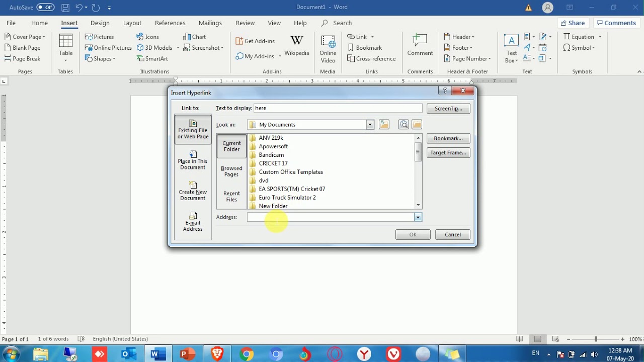Insert Online Pictures from the ribbon
The image size is (644, 362).
coord(108,48)
